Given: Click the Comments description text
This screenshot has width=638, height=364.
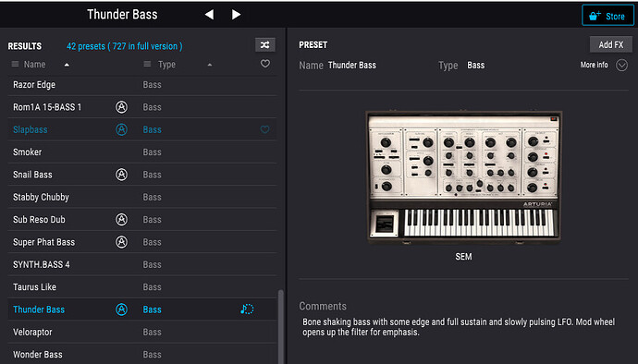Looking at the screenshot, I should coord(459,327).
